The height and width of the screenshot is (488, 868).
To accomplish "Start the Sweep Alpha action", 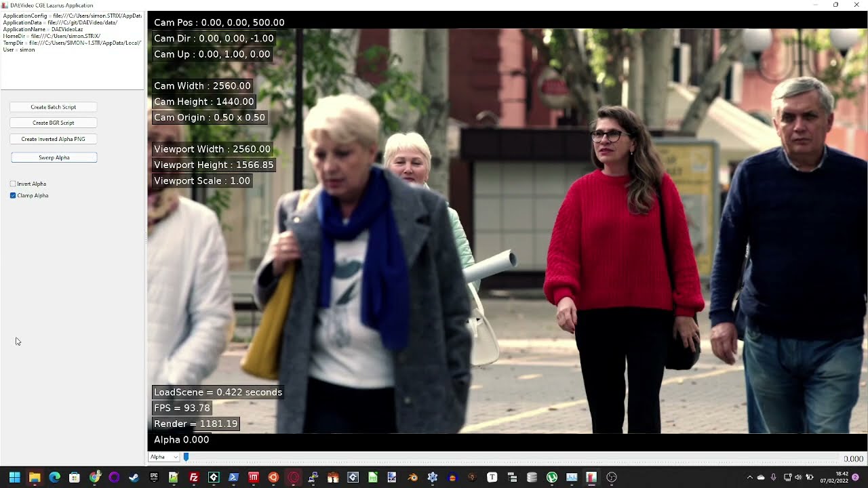I will (54, 157).
